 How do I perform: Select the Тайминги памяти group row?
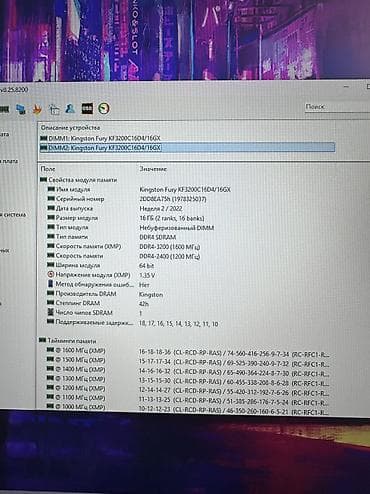68,341
